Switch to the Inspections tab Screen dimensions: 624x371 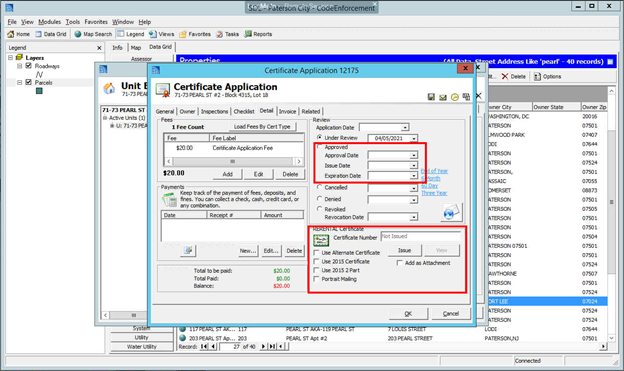point(214,111)
